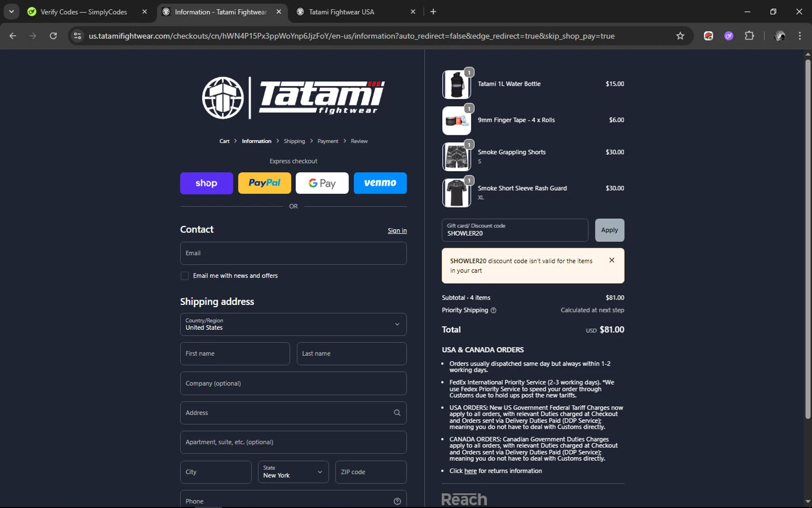Focus the Address field
Image resolution: width=812 pixels, height=508 pixels.
tap(293, 413)
